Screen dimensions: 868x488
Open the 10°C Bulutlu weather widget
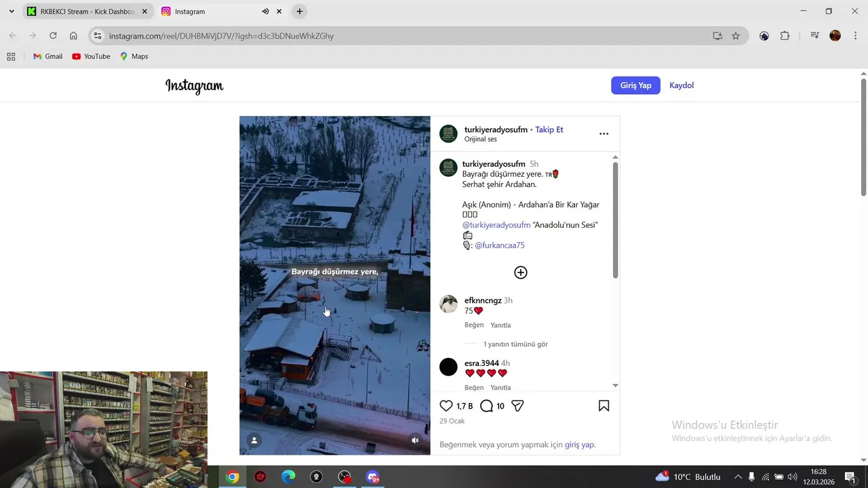688,477
